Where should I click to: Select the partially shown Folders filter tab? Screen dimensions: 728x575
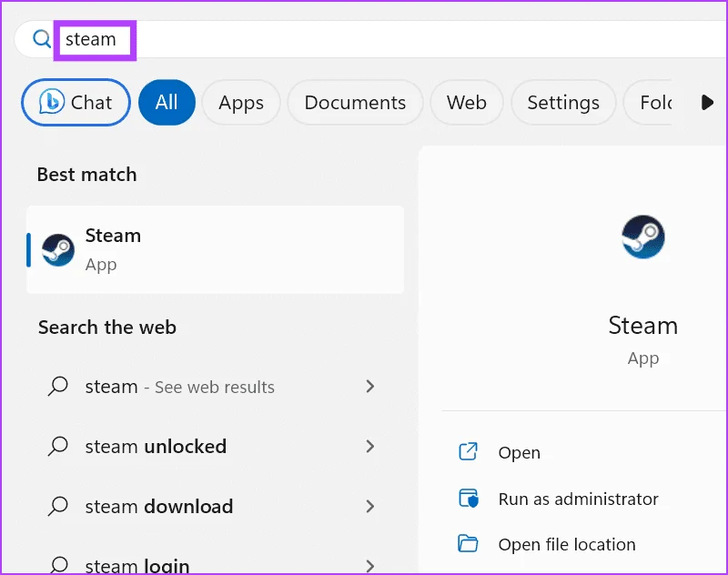[x=648, y=103]
